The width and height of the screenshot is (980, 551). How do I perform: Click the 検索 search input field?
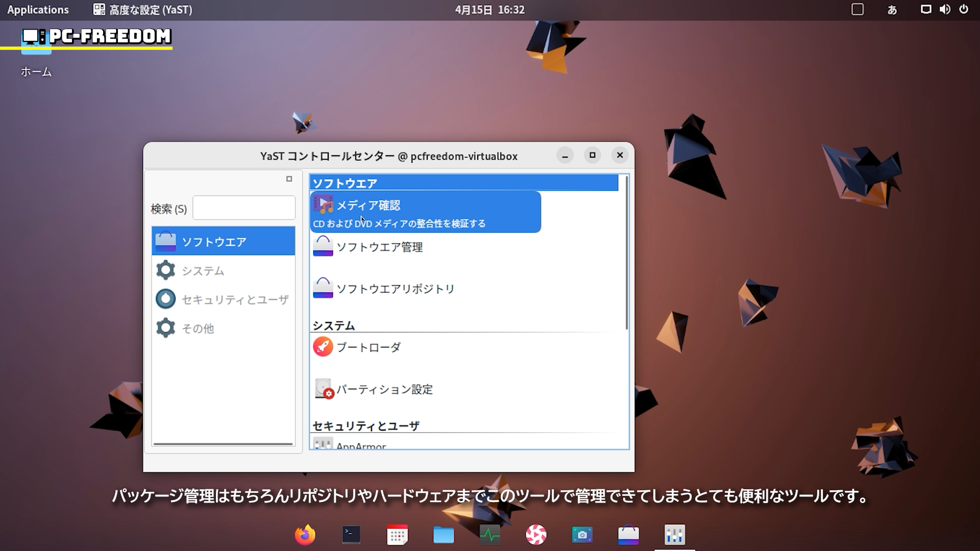click(244, 208)
